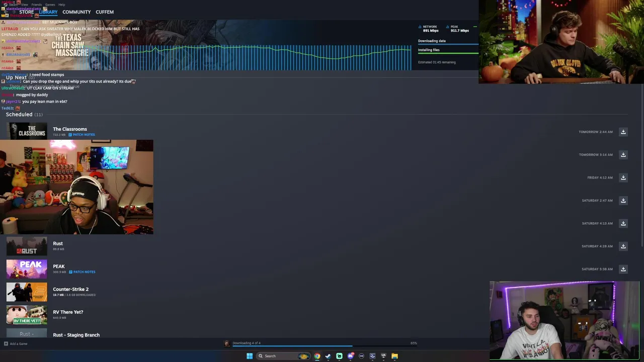This screenshot has height=362, width=644.
Task: Start PEAK download scheduled Saturday 5:38 AM
Action: pos(623,269)
